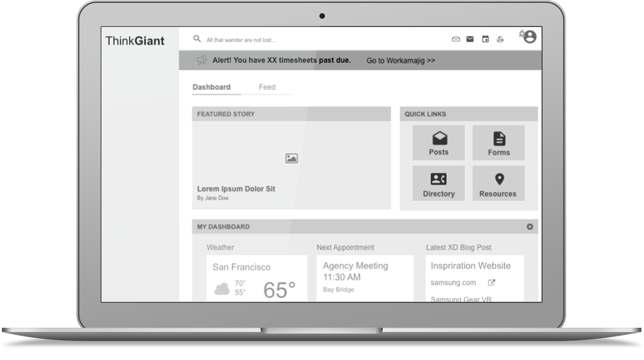Open the Forms quick link tile
Image resolution: width=644 pixels, height=360 pixels.
[498, 143]
